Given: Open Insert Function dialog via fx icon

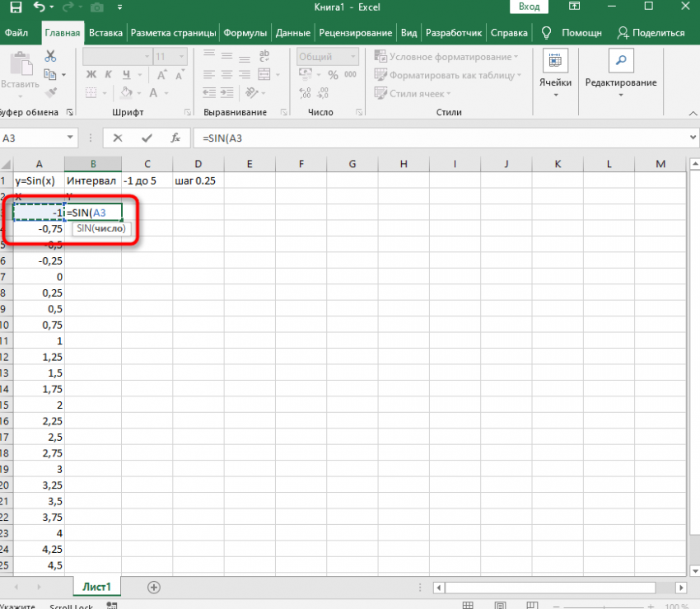Looking at the screenshot, I should click(x=175, y=138).
